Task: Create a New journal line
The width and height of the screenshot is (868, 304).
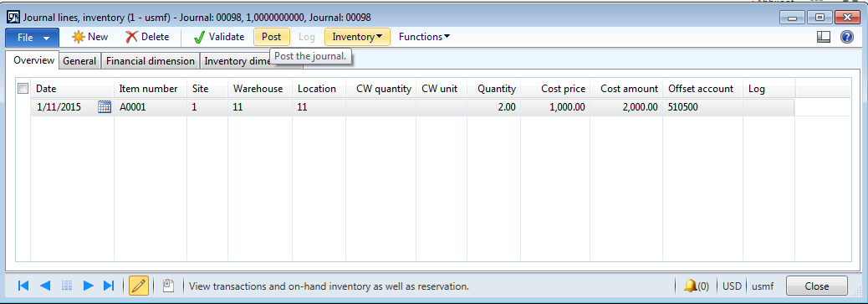Action: tap(89, 37)
